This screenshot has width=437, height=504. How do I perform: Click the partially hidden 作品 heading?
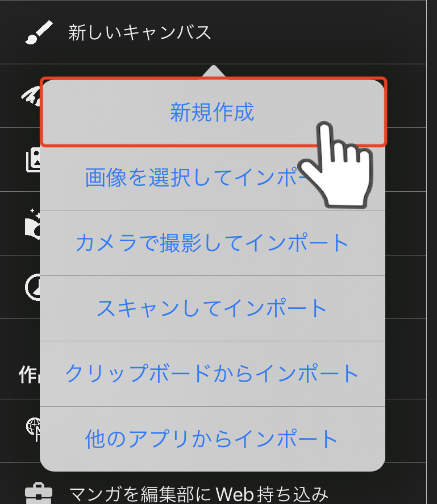pos(29,375)
